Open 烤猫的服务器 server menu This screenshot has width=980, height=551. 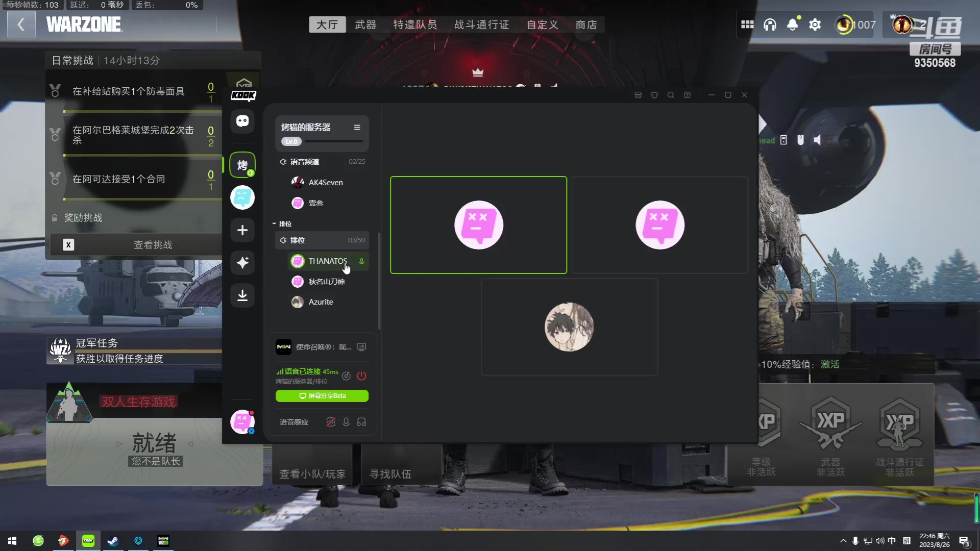tap(357, 128)
